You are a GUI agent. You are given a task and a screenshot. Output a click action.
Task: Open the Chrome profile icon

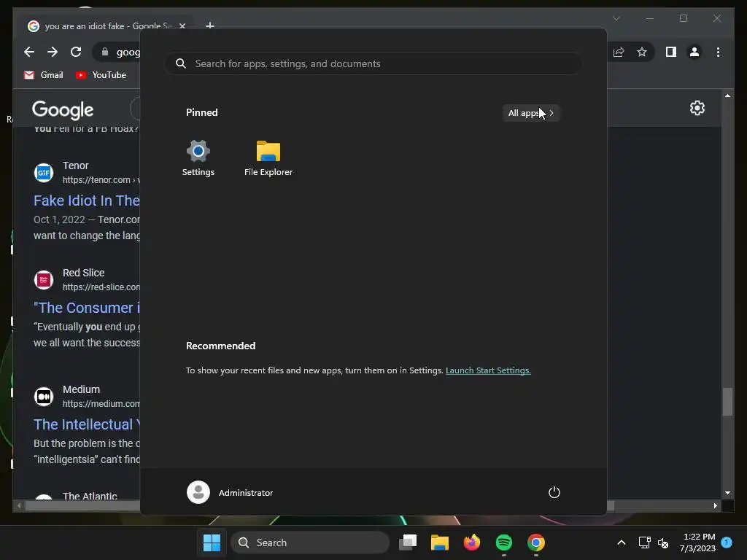[x=694, y=52]
